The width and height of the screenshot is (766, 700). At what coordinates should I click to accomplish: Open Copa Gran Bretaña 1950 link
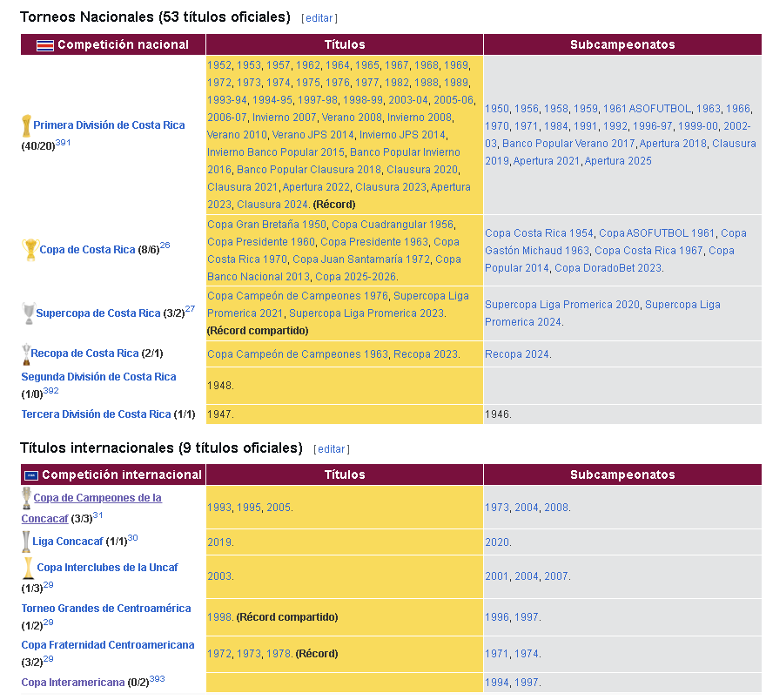[266, 225]
